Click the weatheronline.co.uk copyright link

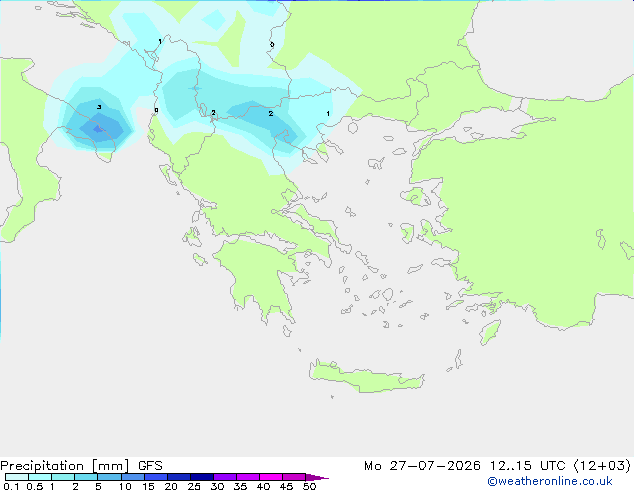coord(550,481)
